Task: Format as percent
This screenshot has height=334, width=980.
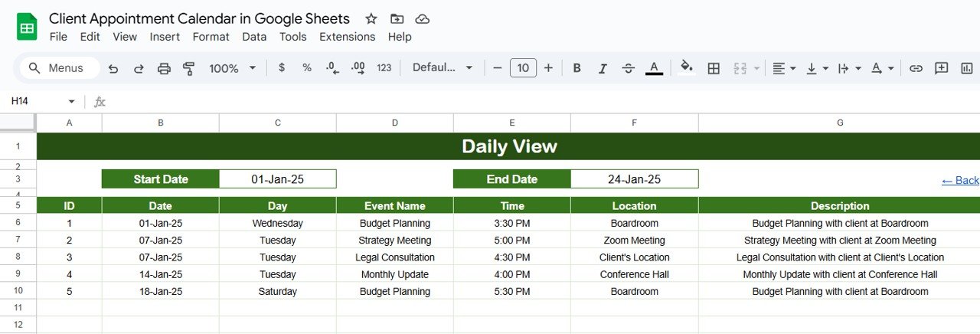Action: [x=307, y=67]
